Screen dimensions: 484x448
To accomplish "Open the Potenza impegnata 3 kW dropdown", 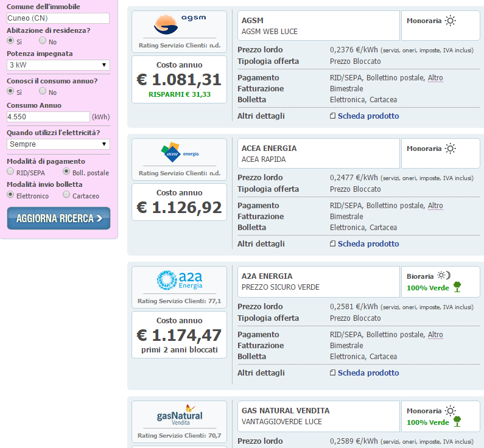I will click(x=58, y=65).
